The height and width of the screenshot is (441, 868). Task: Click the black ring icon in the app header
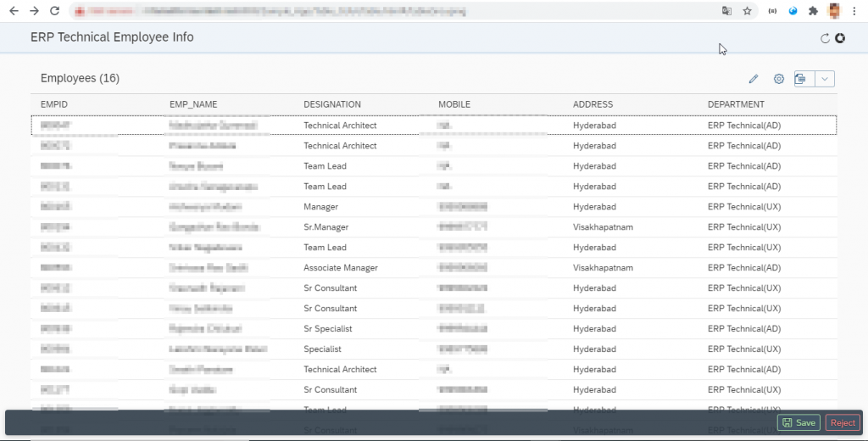coord(840,38)
